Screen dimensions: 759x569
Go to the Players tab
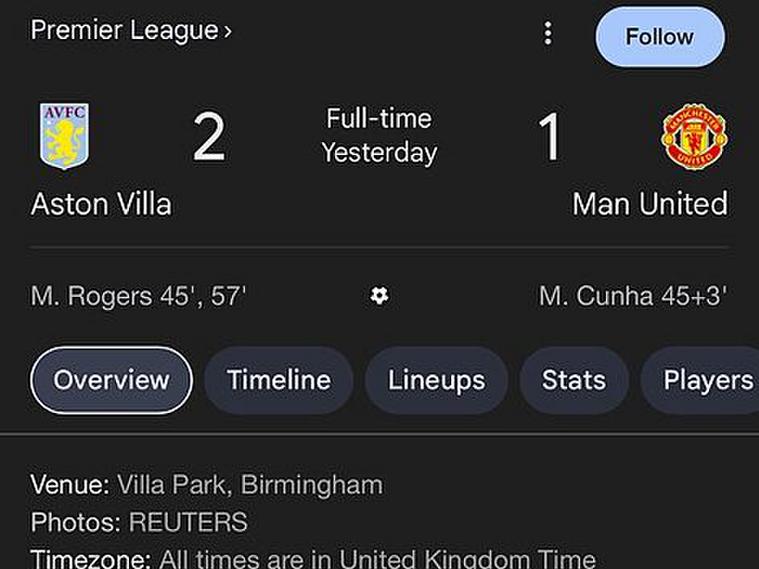pos(706,380)
